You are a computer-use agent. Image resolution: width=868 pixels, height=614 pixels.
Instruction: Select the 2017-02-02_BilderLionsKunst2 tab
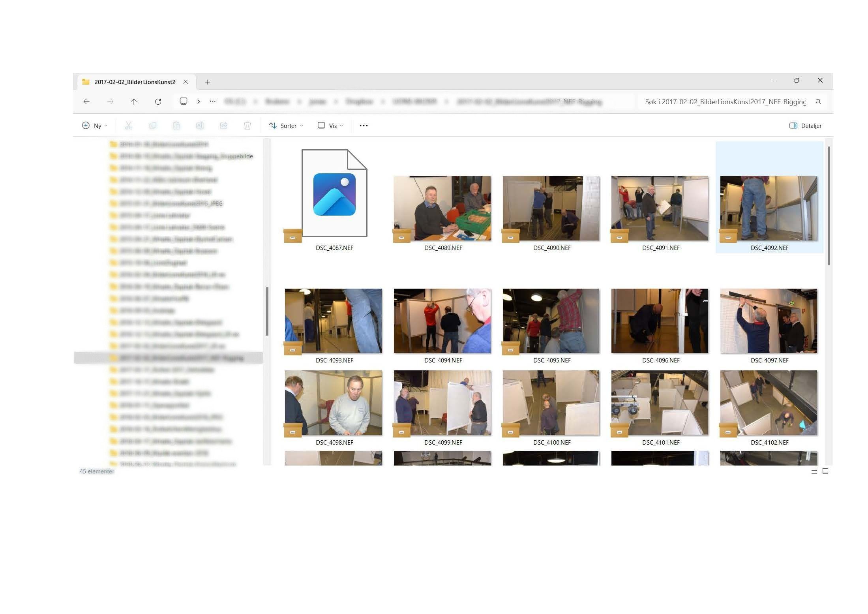[134, 82]
